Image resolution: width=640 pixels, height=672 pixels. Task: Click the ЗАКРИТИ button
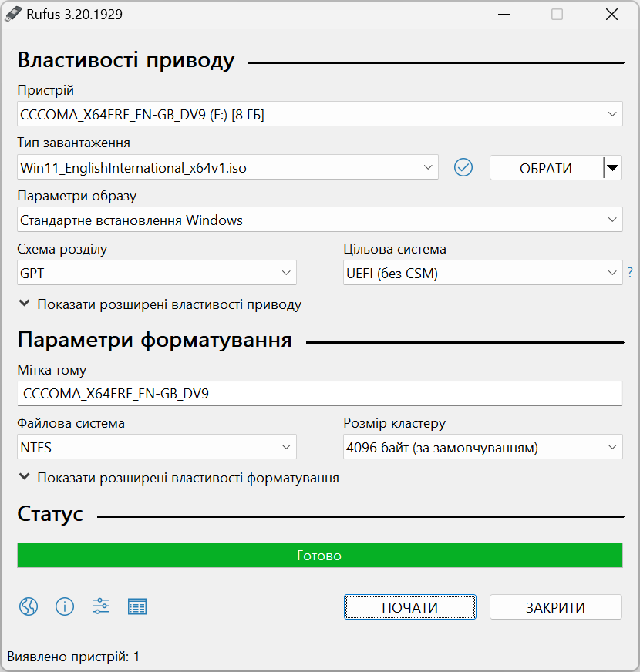555,606
